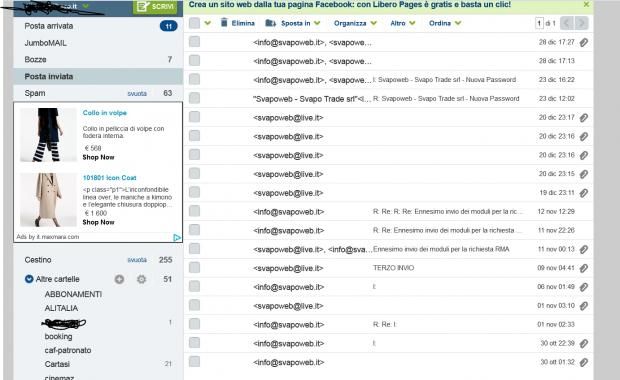The width and height of the screenshot is (620, 380).
Task: Click the page number input field
Action: point(539,23)
